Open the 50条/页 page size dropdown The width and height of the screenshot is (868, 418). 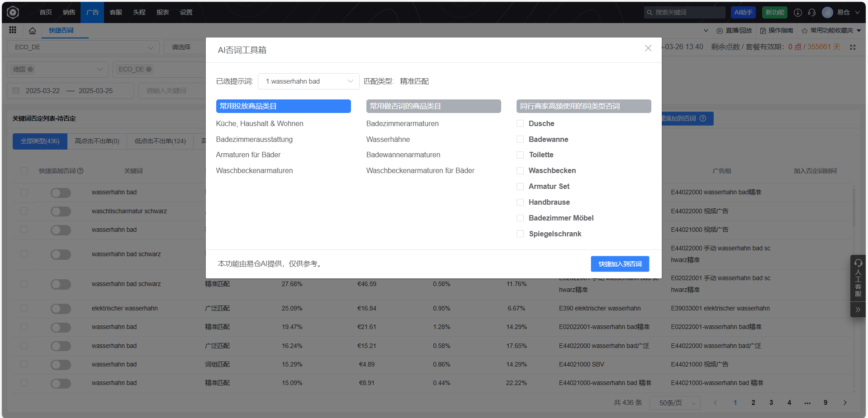[x=674, y=403]
